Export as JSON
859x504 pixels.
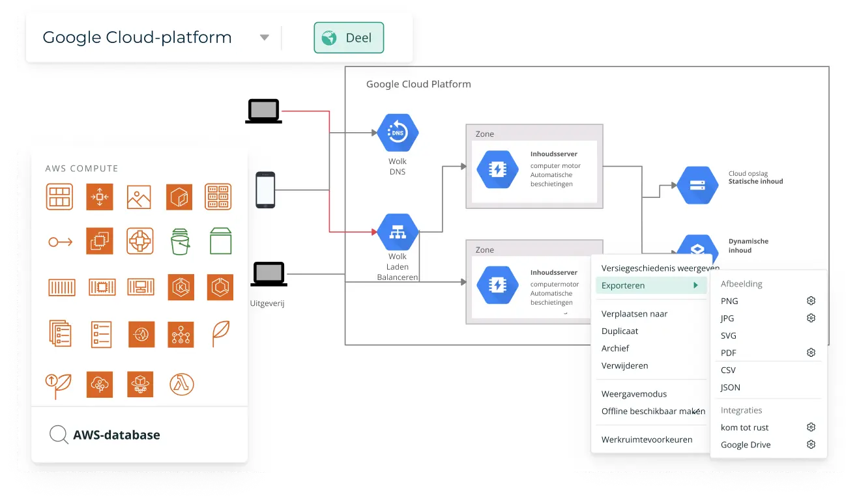pyautogui.click(x=731, y=387)
